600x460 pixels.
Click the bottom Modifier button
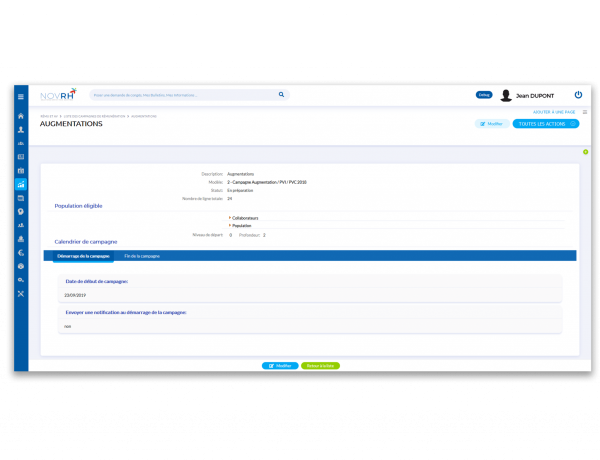point(280,366)
